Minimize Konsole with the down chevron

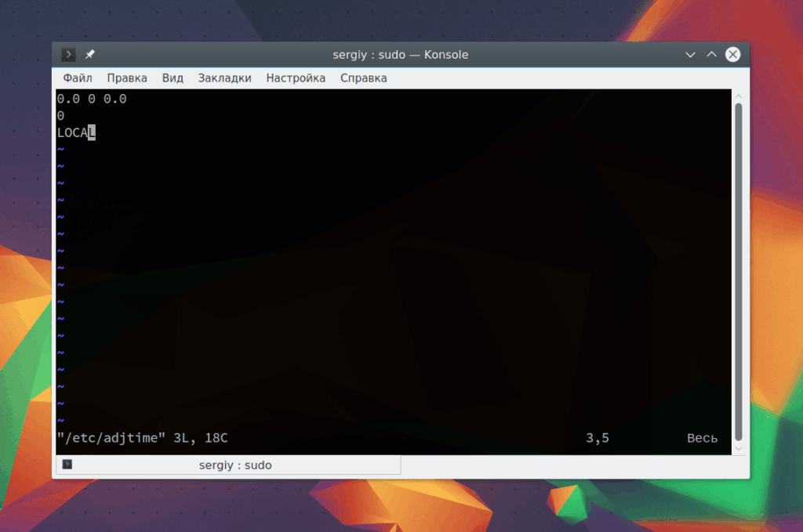(690, 55)
